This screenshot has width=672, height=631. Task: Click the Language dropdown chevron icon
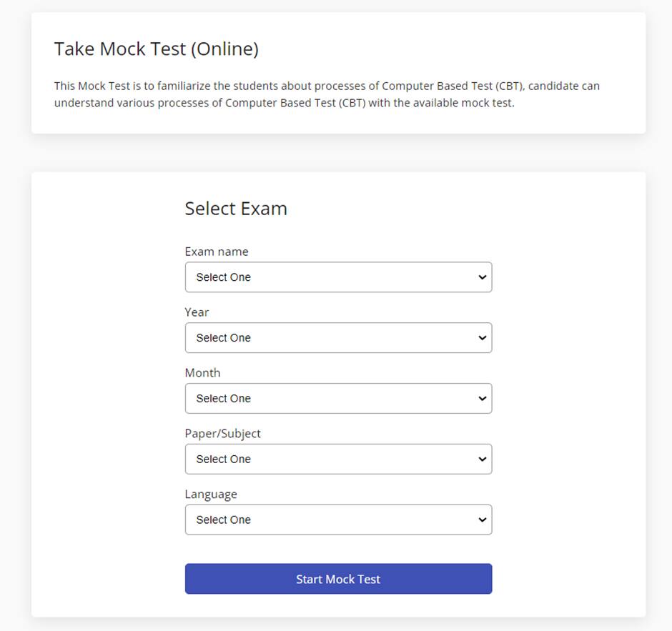tap(483, 520)
